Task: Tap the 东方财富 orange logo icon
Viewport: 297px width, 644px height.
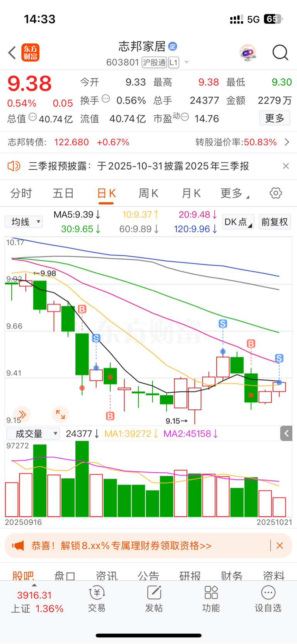Action: click(30, 53)
